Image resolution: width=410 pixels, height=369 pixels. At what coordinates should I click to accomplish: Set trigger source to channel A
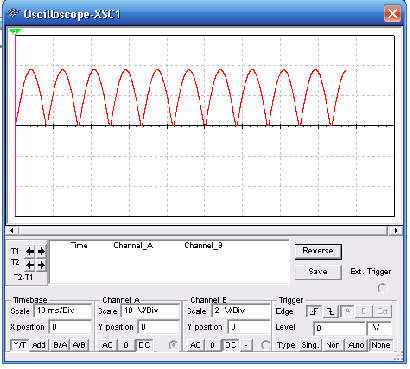pyautogui.click(x=347, y=311)
